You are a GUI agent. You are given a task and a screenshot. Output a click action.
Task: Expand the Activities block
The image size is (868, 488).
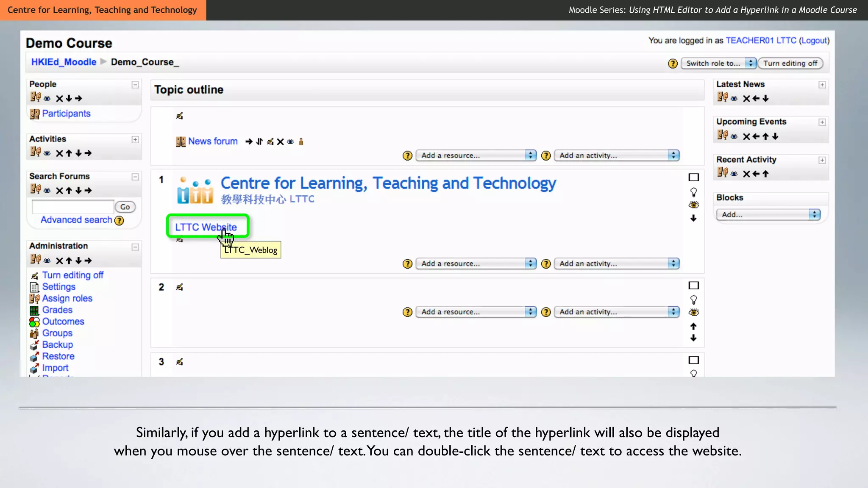coord(135,140)
